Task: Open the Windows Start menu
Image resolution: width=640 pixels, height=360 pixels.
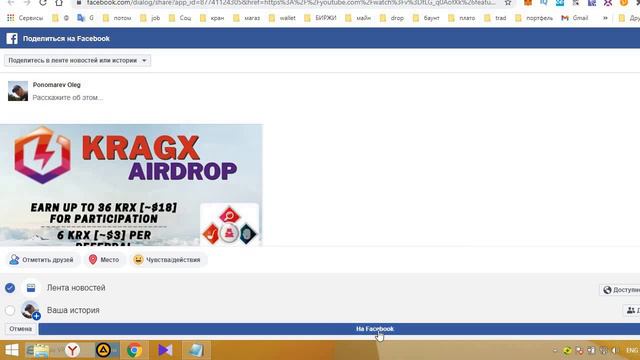Action: (x=12, y=350)
